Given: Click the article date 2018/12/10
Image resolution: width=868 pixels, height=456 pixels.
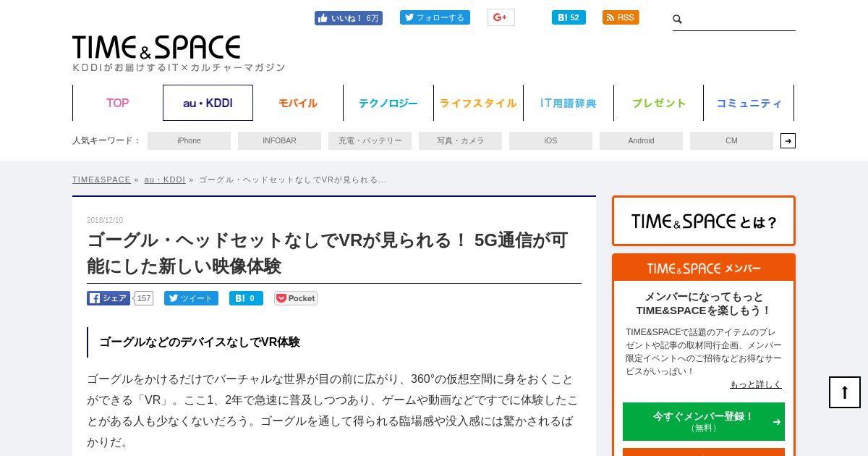Looking at the screenshot, I should pyautogui.click(x=105, y=220).
